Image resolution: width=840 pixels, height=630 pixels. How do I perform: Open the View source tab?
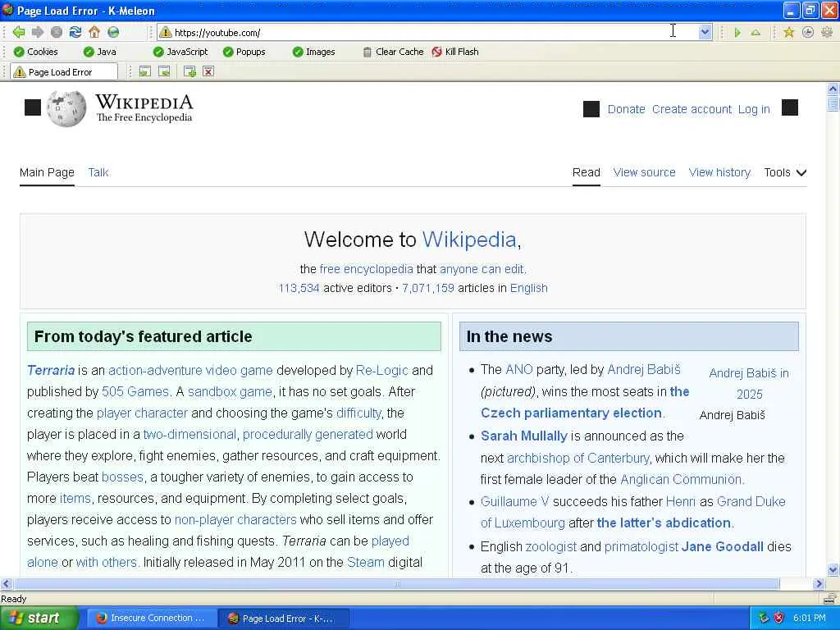pos(644,172)
